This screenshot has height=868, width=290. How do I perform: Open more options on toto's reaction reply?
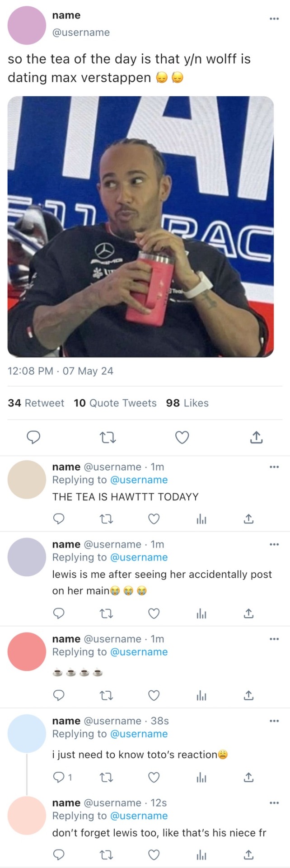(274, 721)
